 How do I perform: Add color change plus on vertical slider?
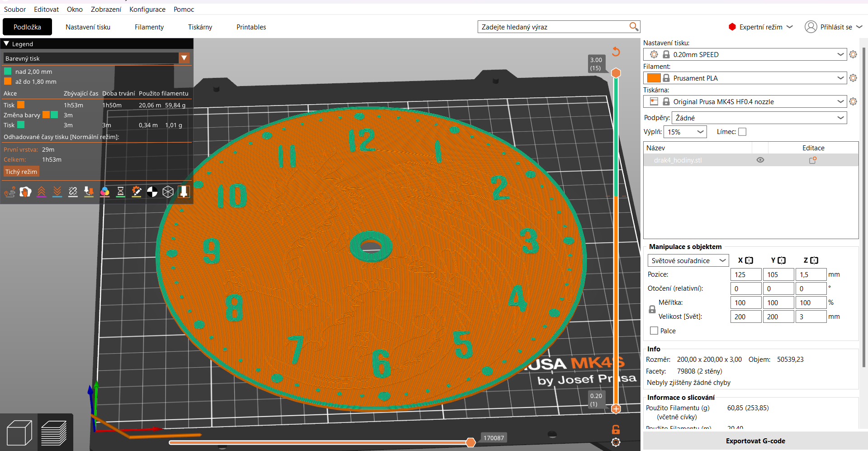pyautogui.click(x=616, y=409)
